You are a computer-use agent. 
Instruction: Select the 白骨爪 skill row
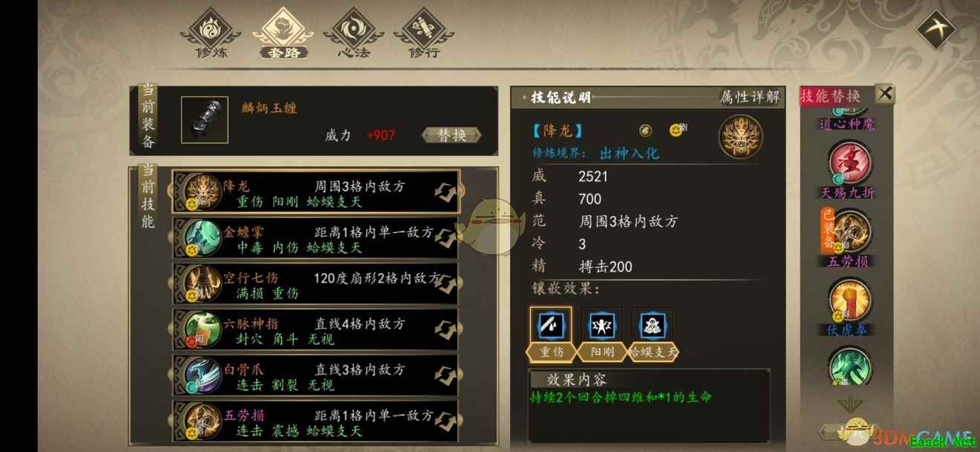316,377
